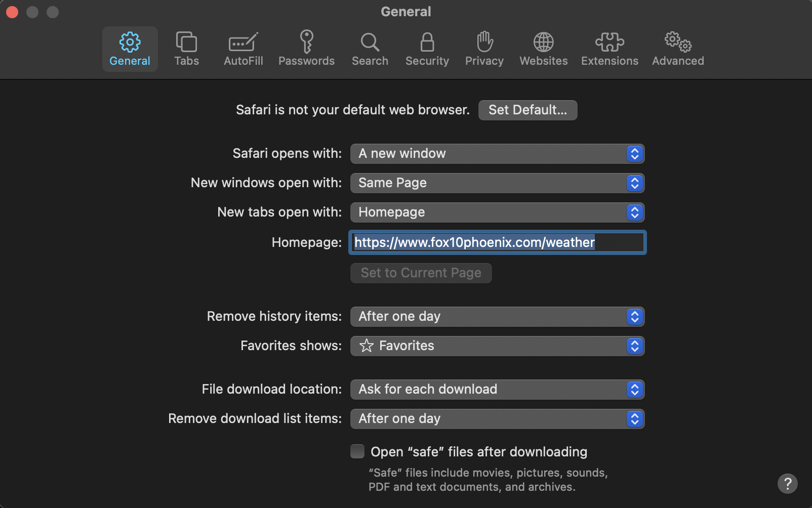Open the Privacy hand pane
The width and height of the screenshot is (812, 508).
coord(484,49)
